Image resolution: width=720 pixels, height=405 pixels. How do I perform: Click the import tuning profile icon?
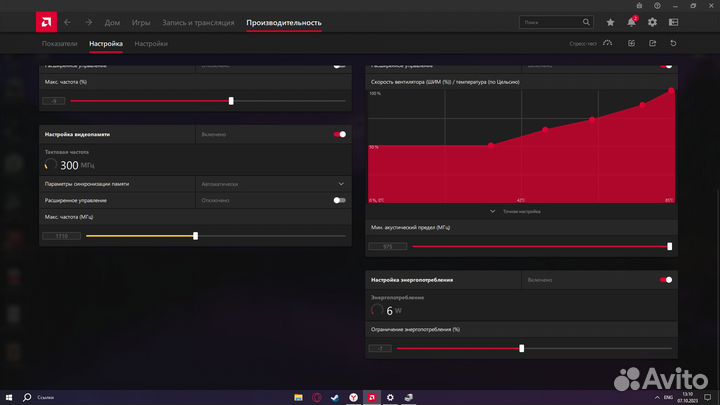point(631,43)
